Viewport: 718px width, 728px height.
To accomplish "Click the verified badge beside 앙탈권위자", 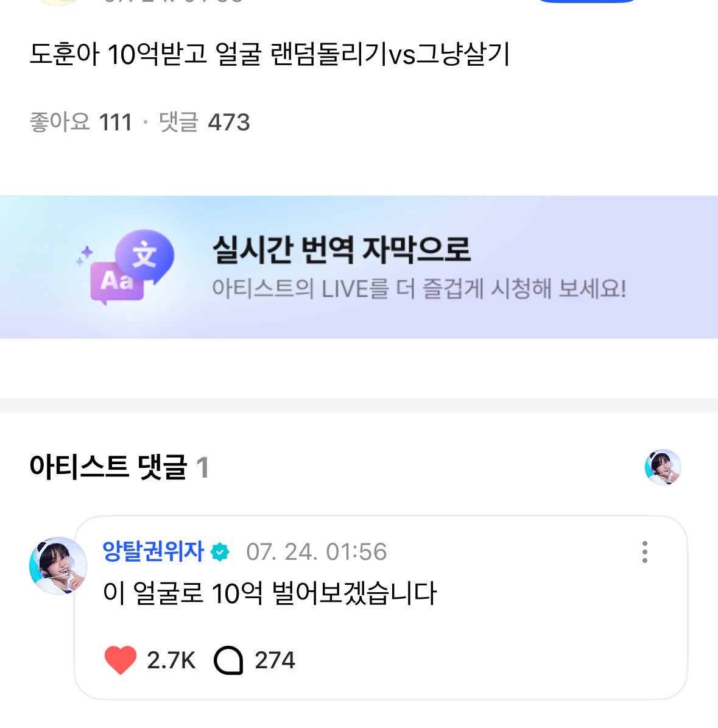I will pos(220,553).
